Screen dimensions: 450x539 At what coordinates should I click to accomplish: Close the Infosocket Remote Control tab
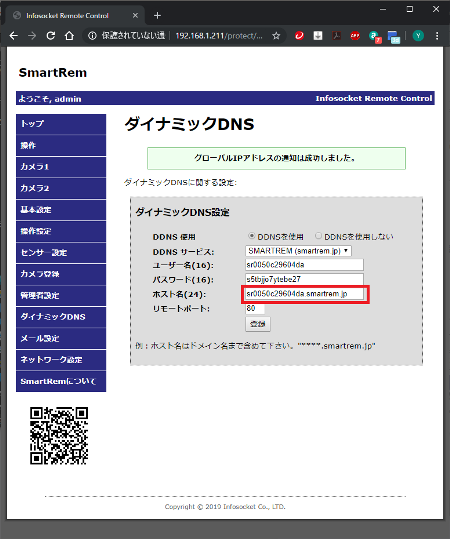point(135,15)
